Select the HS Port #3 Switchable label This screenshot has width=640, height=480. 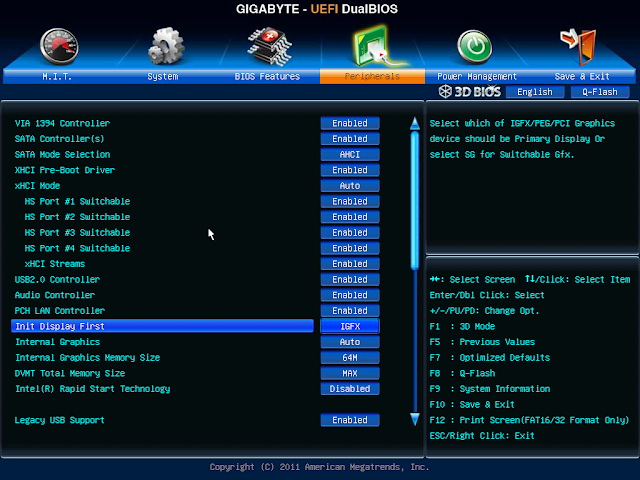[77, 232]
